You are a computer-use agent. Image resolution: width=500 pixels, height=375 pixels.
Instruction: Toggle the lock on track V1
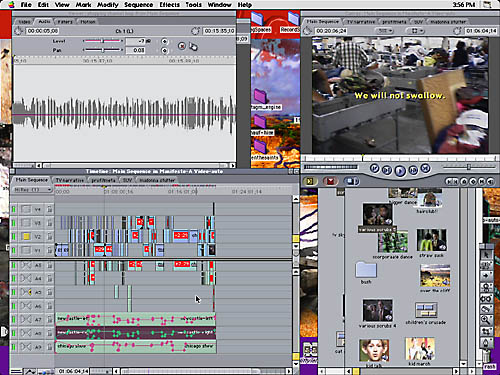click(x=49, y=250)
